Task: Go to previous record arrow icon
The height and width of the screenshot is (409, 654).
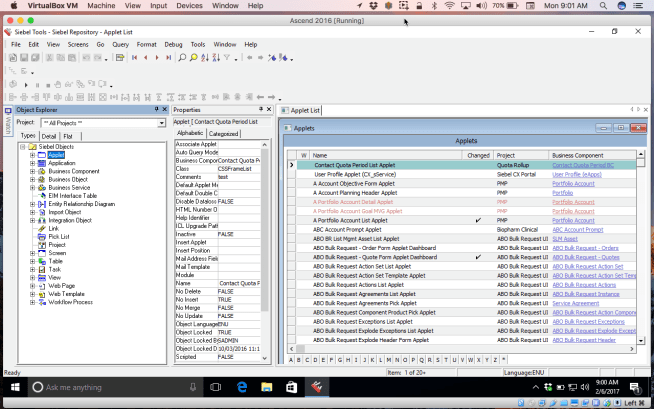Action: point(146,58)
